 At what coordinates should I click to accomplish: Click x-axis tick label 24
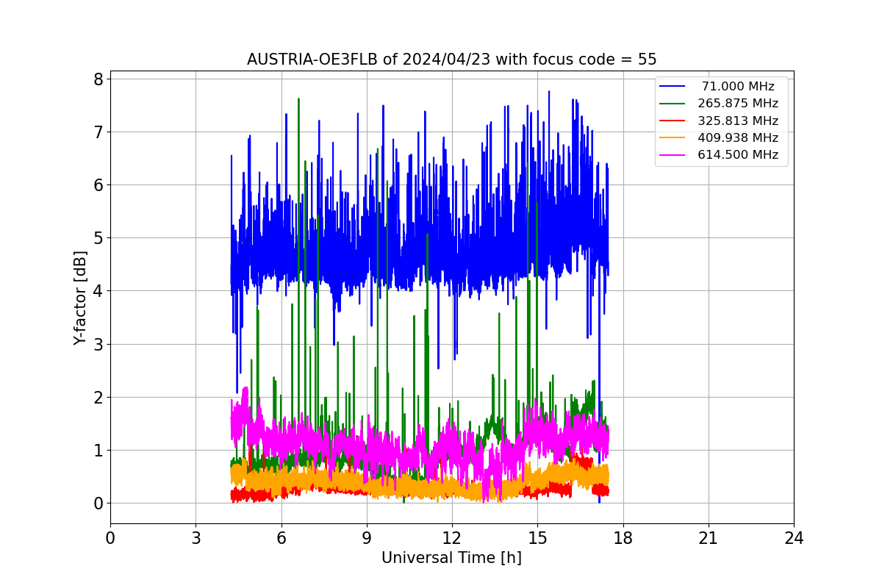point(794,538)
